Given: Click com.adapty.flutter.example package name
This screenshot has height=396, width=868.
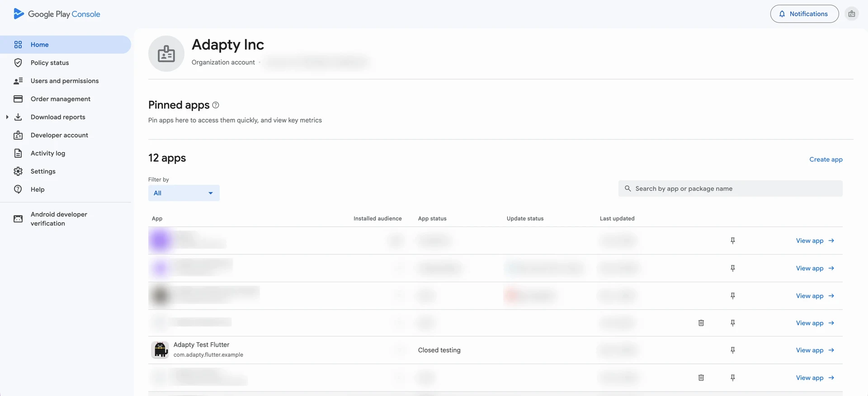Looking at the screenshot, I should [208, 355].
